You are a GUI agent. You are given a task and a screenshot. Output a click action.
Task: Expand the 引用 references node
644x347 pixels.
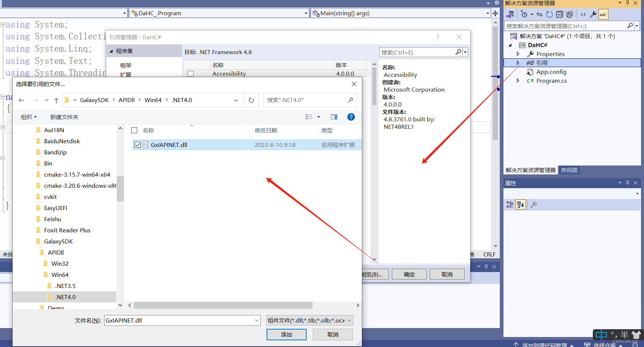[x=518, y=63]
